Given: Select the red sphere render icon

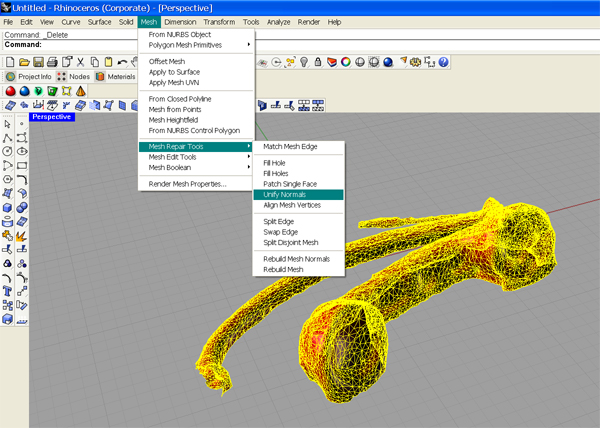Looking at the screenshot, I should point(10,91).
